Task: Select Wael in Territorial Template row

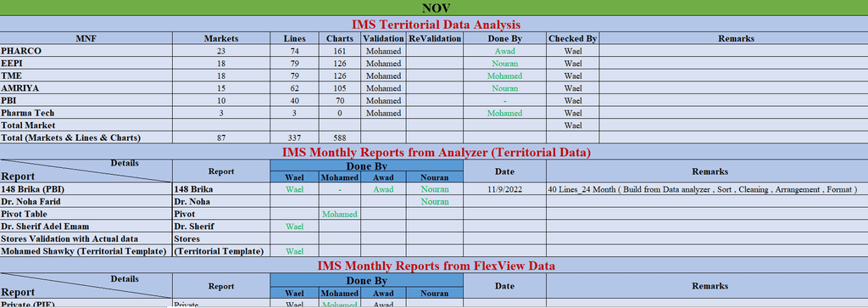Action: click(294, 251)
